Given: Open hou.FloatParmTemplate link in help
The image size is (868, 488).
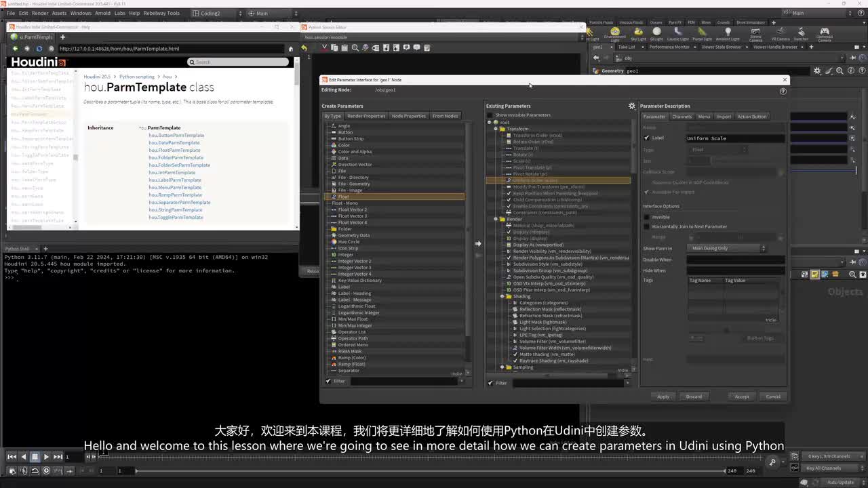Looking at the screenshot, I should [x=174, y=150].
